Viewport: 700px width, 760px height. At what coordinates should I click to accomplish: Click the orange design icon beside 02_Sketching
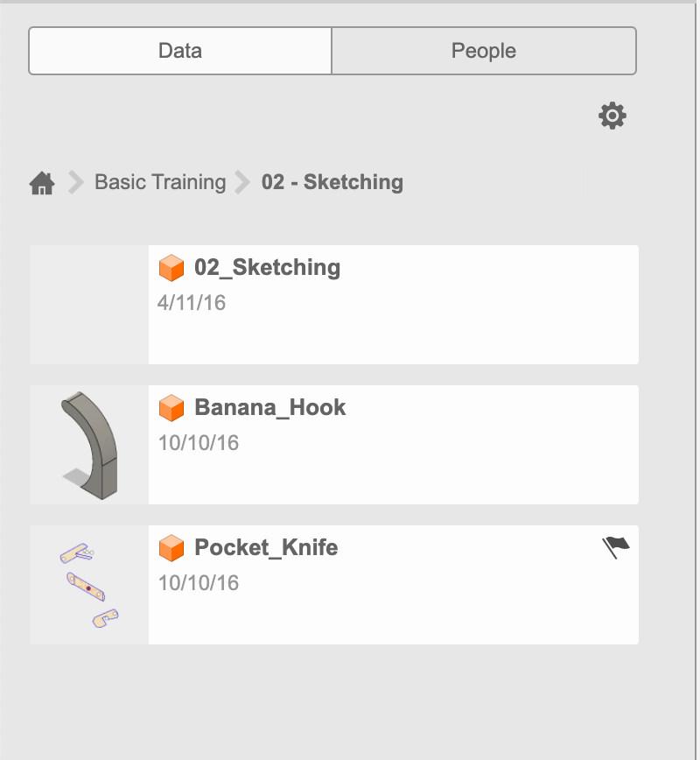[171, 268]
